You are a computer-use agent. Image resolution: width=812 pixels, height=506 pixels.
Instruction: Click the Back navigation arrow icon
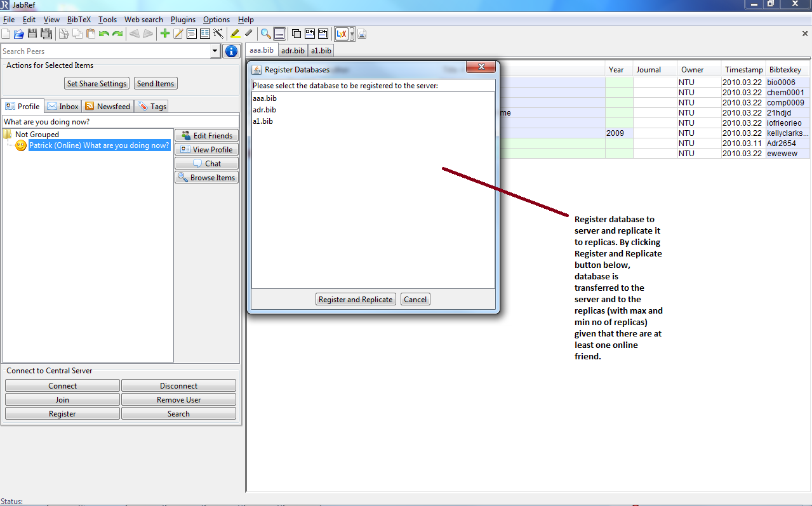[135, 34]
